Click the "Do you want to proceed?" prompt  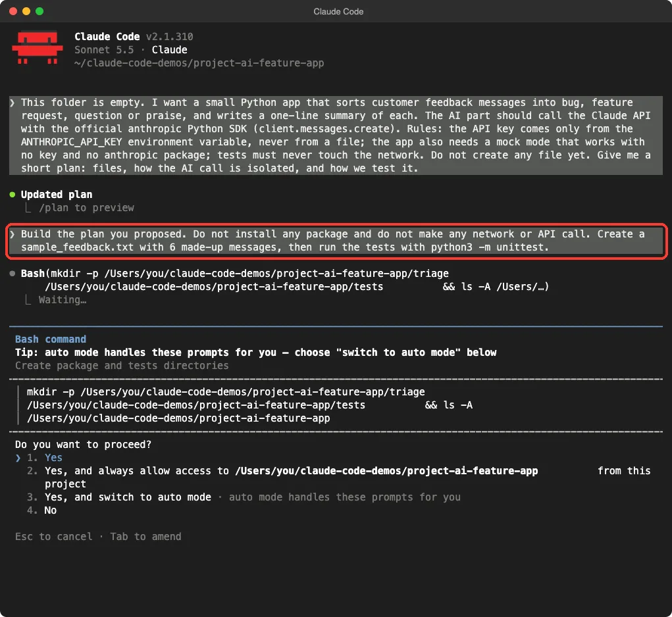pyautogui.click(x=83, y=445)
